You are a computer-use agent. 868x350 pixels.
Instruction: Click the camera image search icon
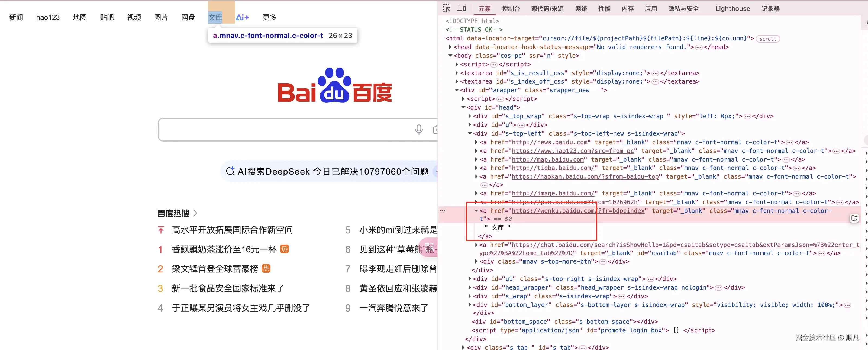click(x=435, y=130)
